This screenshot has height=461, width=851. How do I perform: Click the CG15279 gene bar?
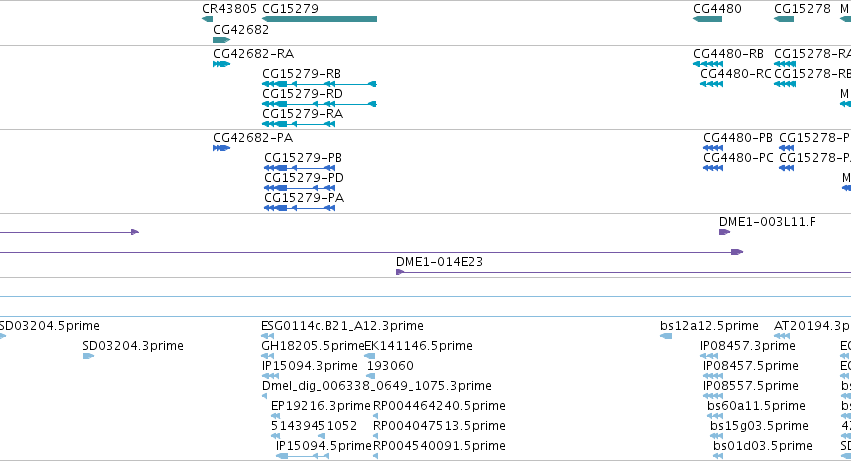click(x=319, y=19)
